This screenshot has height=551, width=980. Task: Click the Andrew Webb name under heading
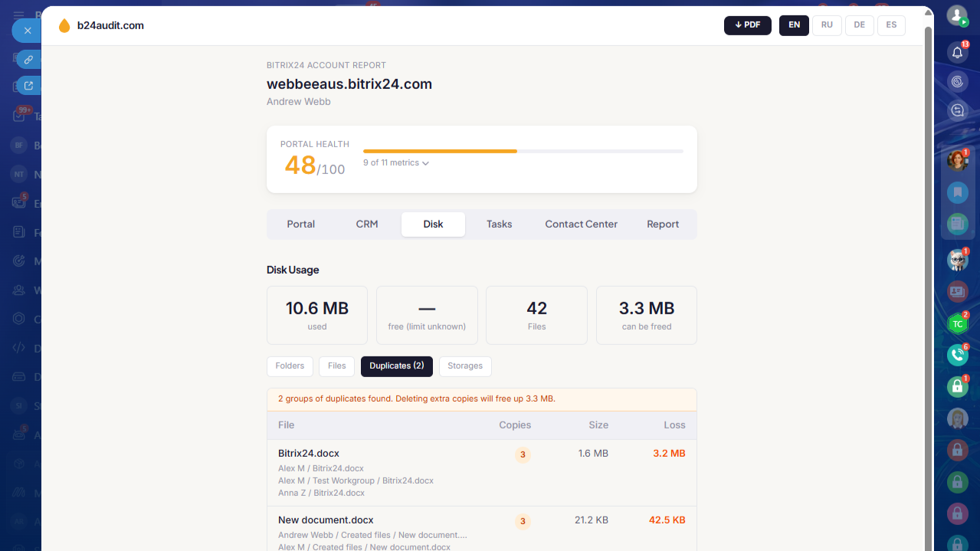[299, 101]
